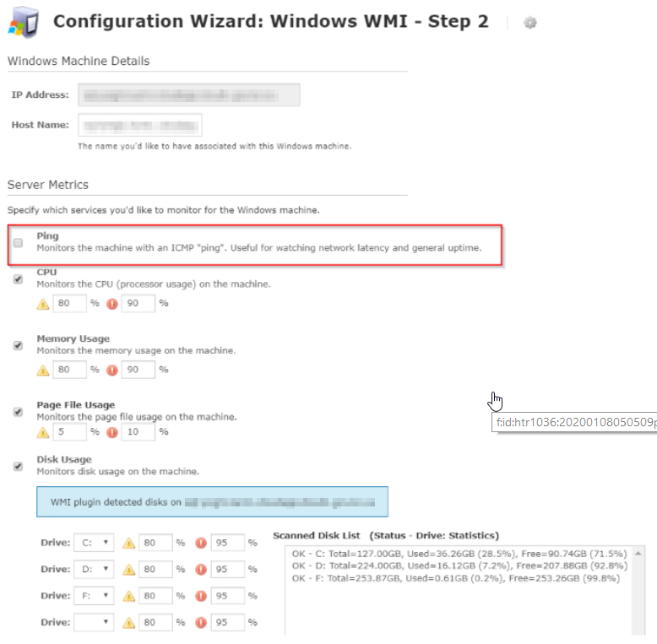Click the 'Ping' label text
This screenshot has width=657, height=644.
tap(48, 235)
